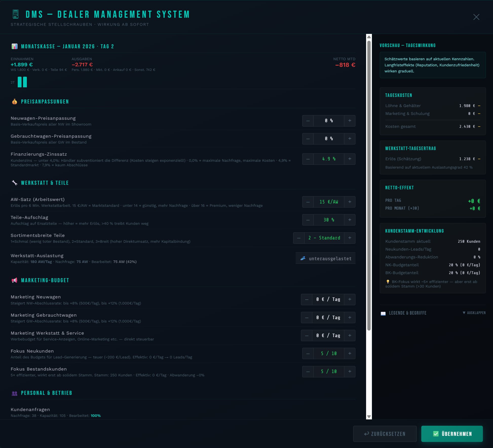Click the Gebrauchtwagen-Preisanpassung 0 % value field

pyautogui.click(x=329, y=139)
